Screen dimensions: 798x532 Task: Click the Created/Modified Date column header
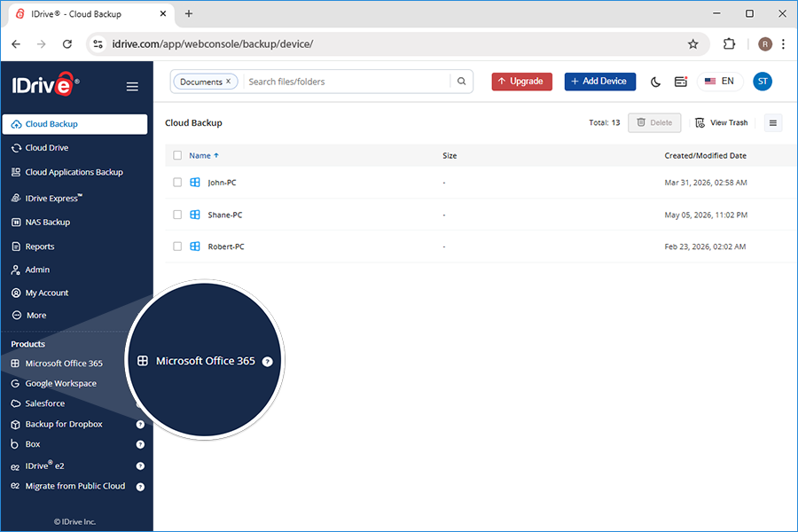point(706,156)
